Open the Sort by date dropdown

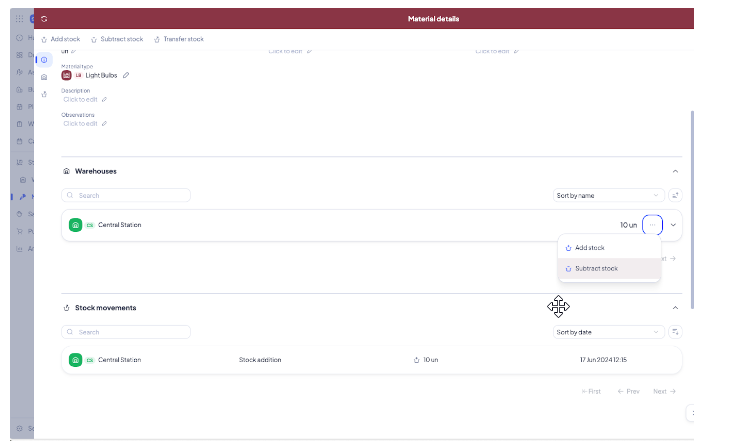click(x=608, y=332)
